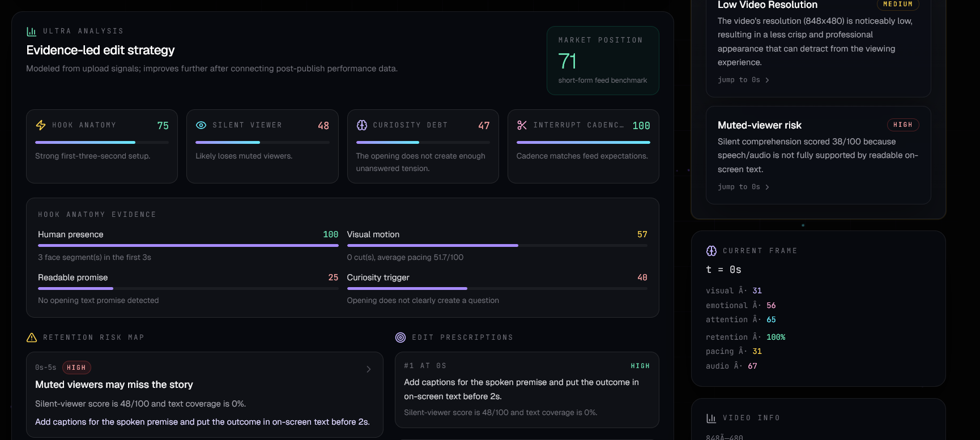Click 'short-form feed benchmark' caption
Screen dimensions: 980x440
tap(603, 80)
